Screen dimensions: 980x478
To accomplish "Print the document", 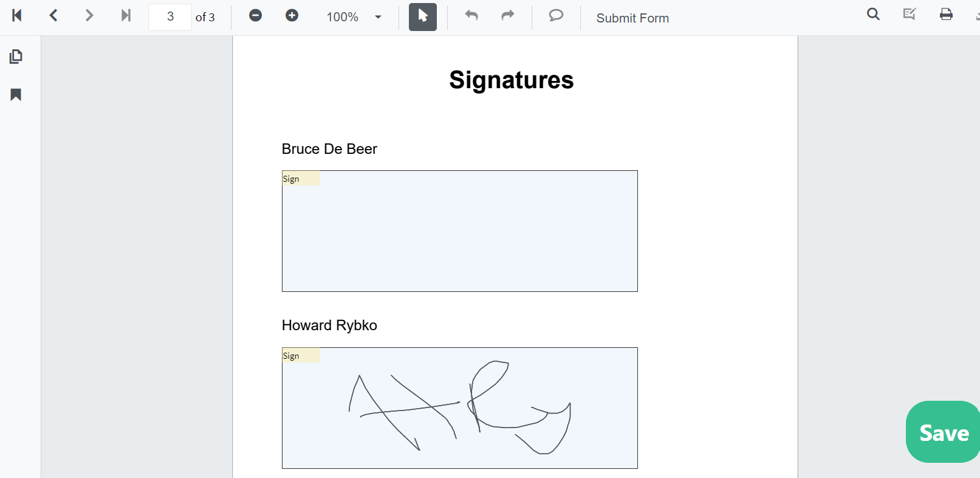I will click(x=946, y=15).
